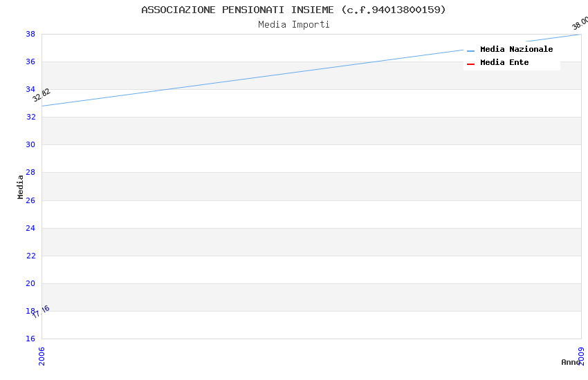The height and width of the screenshot is (380, 588).
Task: Click the 17.16 data point label
Action: (41, 312)
